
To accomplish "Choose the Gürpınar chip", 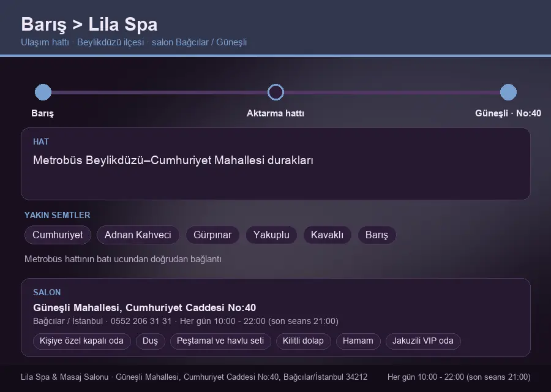I will point(212,235).
